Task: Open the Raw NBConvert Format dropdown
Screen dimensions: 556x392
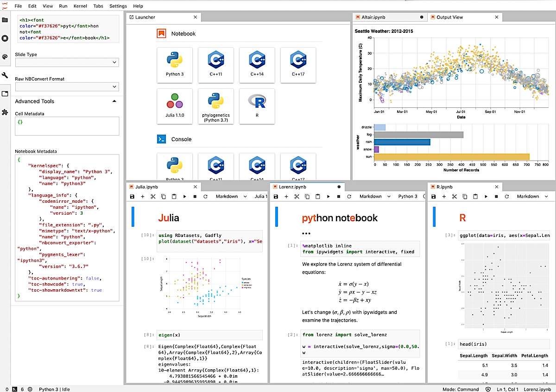Action: click(67, 87)
